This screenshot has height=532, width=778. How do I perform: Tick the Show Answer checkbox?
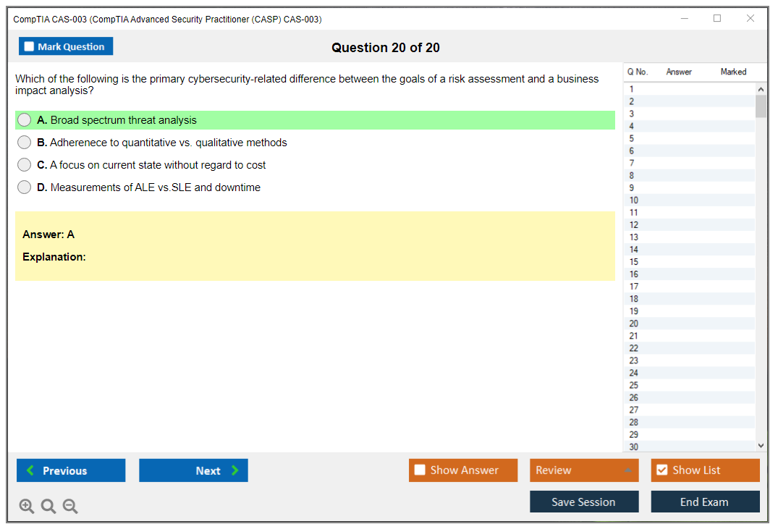click(x=420, y=470)
